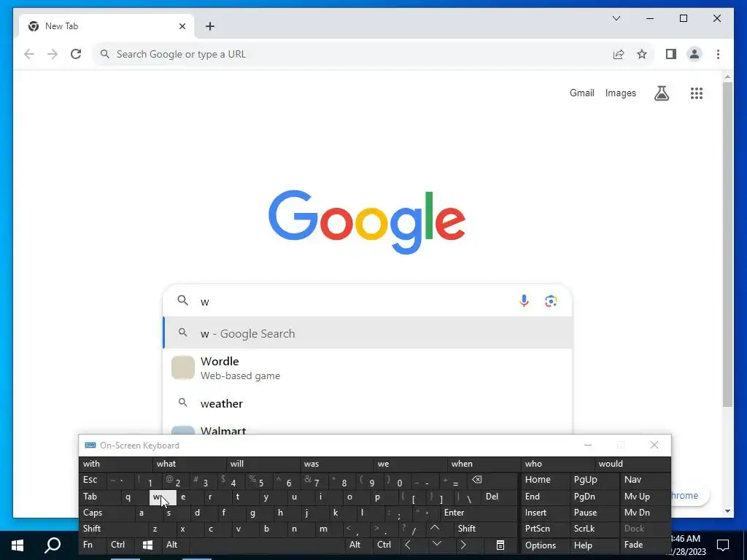Click the backspace key on On-Screen Keyboard
The width and height of the screenshot is (747, 560).
click(477, 480)
